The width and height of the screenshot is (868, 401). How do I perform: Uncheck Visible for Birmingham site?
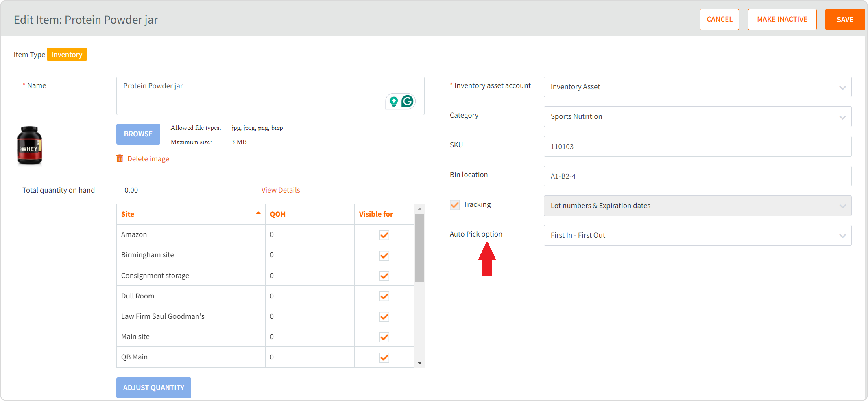(x=384, y=255)
